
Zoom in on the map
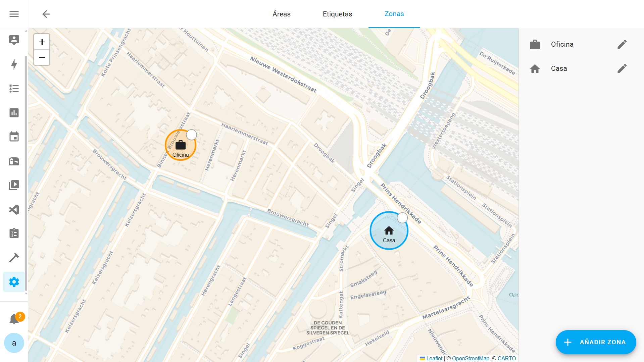pyautogui.click(x=42, y=42)
